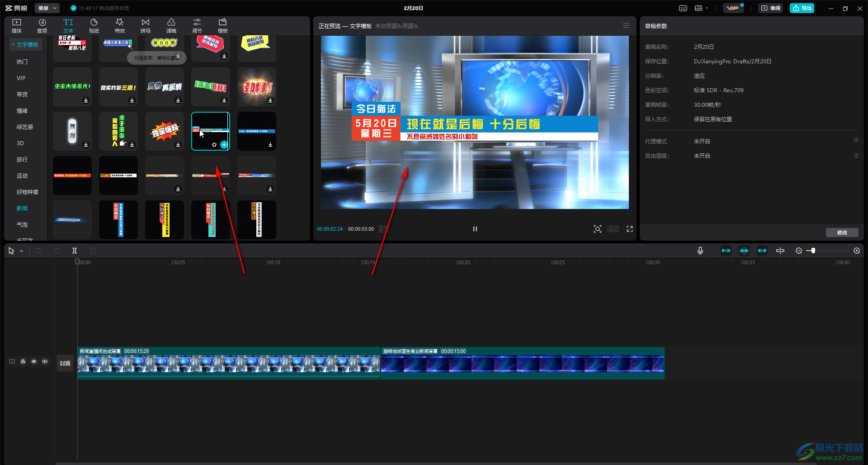Click the 自由层级 info icon

pyautogui.click(x=856, y=156)
